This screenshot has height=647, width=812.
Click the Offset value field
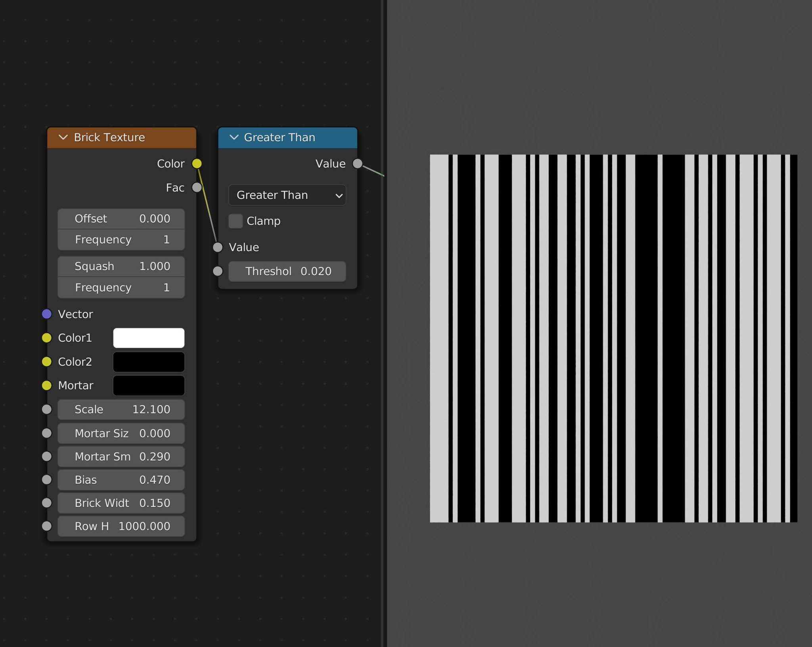tap(121, 219)
